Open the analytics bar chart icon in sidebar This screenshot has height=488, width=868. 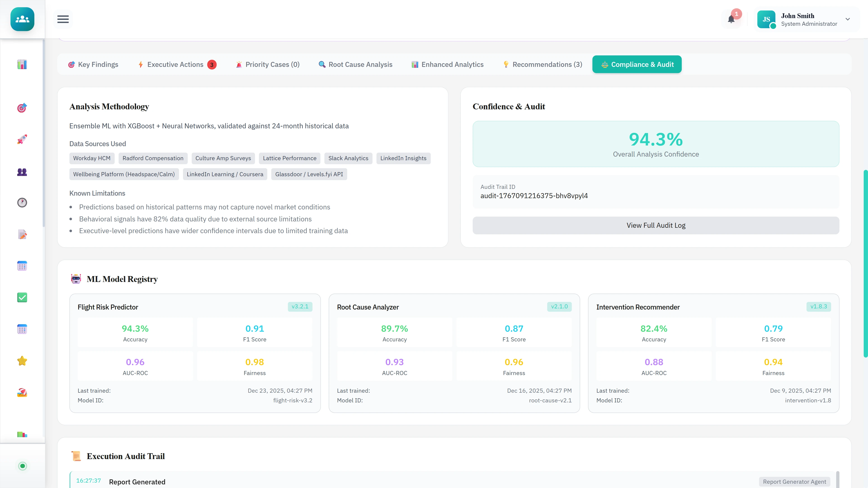click(x=22, y=64)
